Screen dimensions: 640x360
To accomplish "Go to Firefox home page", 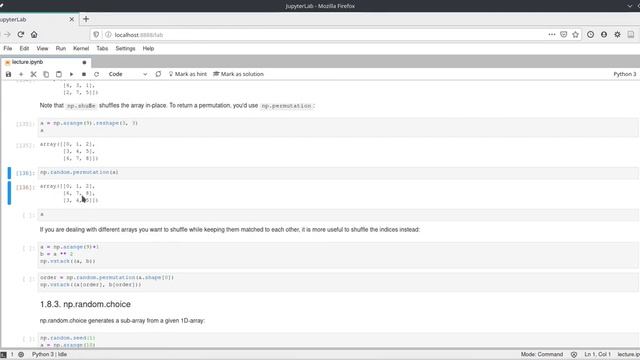I will [x=34, y=35].
